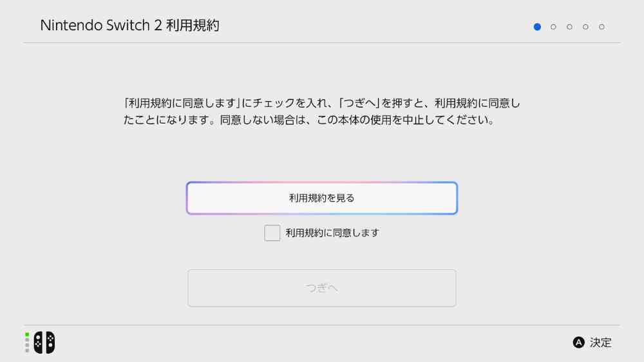The height and width of the screenshot is (362, 644).
Task: Click the left Joy-Con controller icon
Action: 38,342
